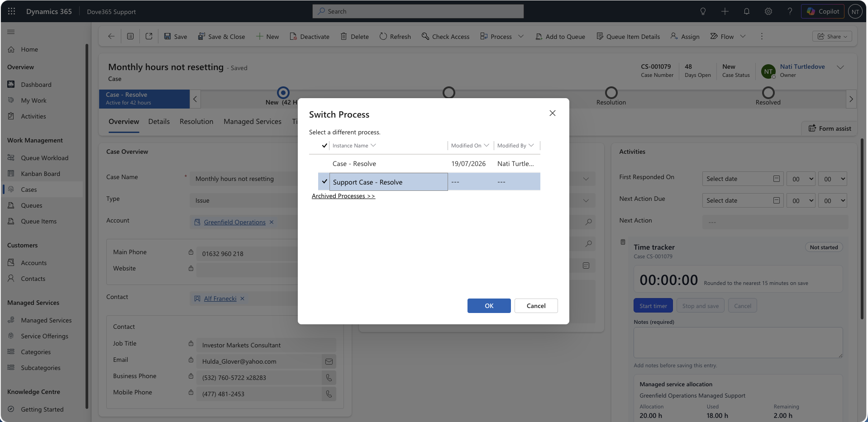Confirm with the OK button
Viewport: 868px width, 422px height.
[489, 306]
